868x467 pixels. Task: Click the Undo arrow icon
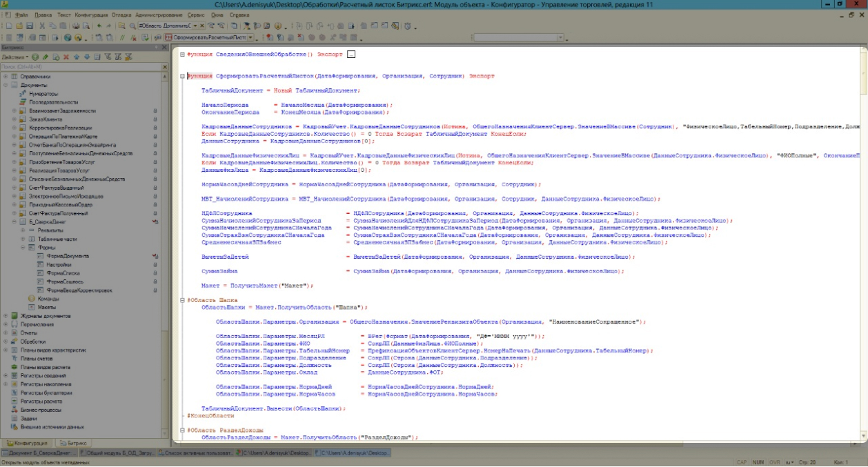click(x=99, y=26)
